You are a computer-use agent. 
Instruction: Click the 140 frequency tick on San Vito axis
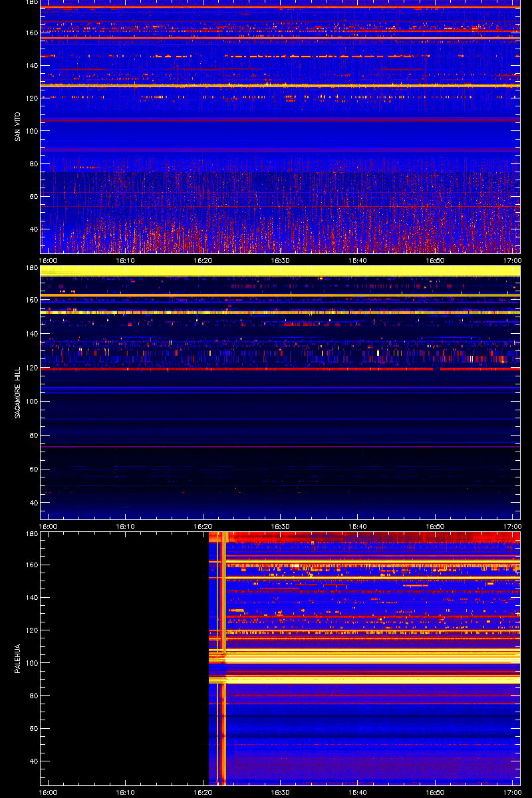click(31, 65)
